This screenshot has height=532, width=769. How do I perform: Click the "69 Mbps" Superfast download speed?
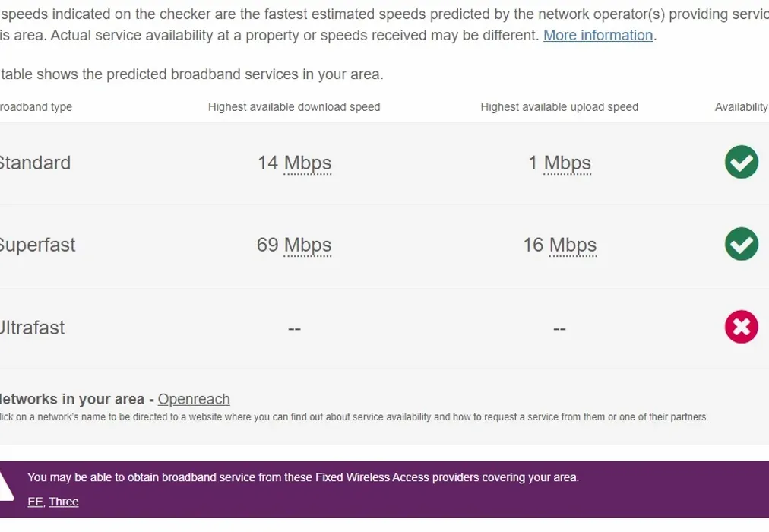pyautogui.click(x=294, y=245)
